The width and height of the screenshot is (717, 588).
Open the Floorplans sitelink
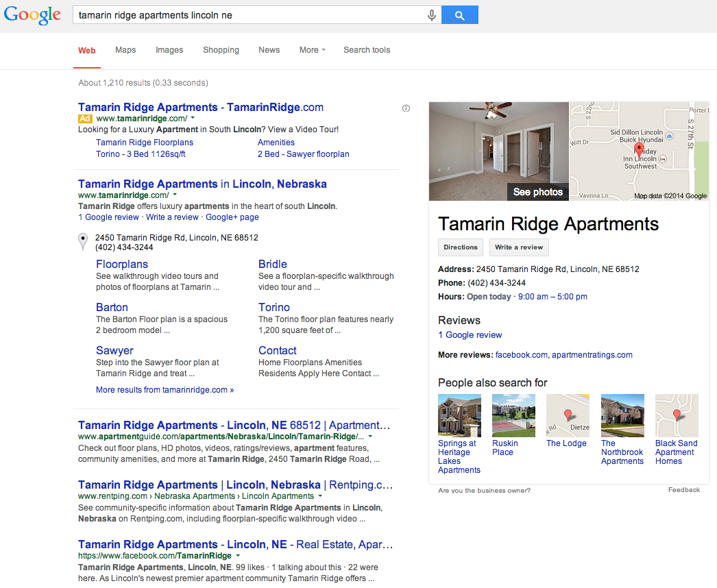tap(122, 264)
